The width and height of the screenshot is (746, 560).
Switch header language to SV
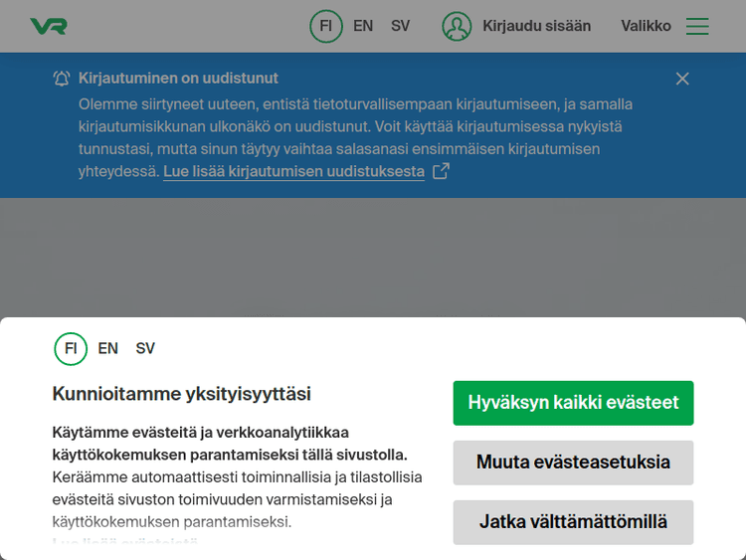(400, 27)
